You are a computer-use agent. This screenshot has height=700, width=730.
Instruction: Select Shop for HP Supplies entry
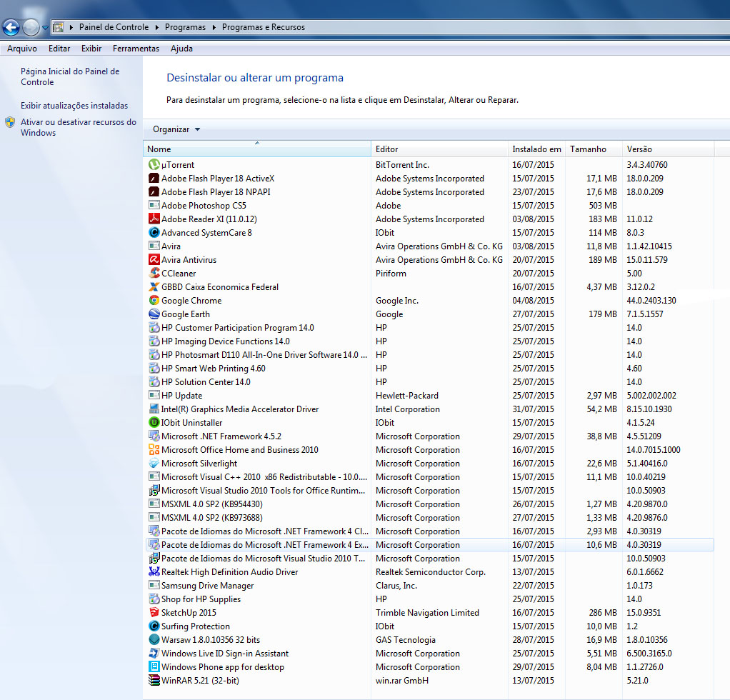coord(430,599)
